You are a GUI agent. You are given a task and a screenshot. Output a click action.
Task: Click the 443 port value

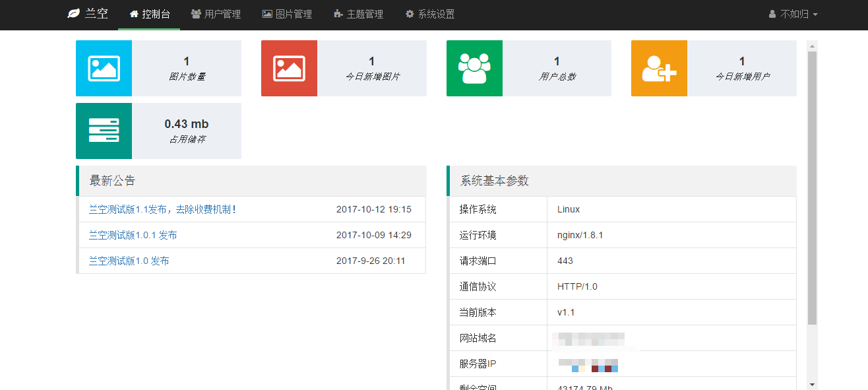(565, 261)
